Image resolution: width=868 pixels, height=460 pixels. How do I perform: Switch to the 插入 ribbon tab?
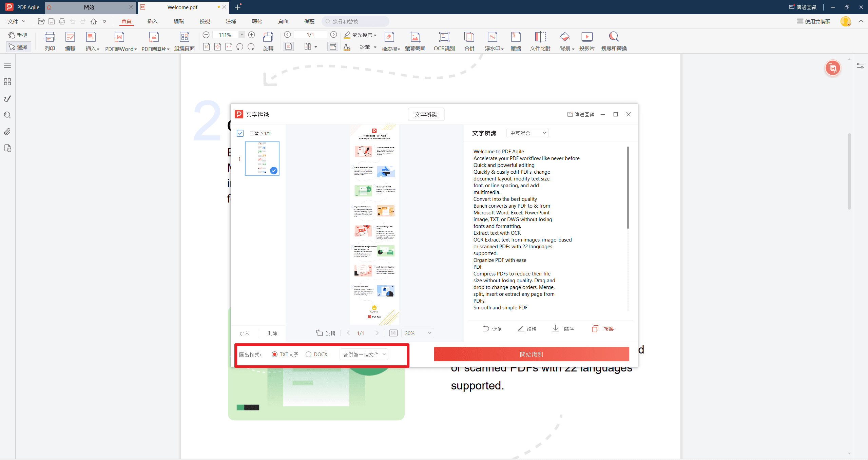[x=152, y=21]
